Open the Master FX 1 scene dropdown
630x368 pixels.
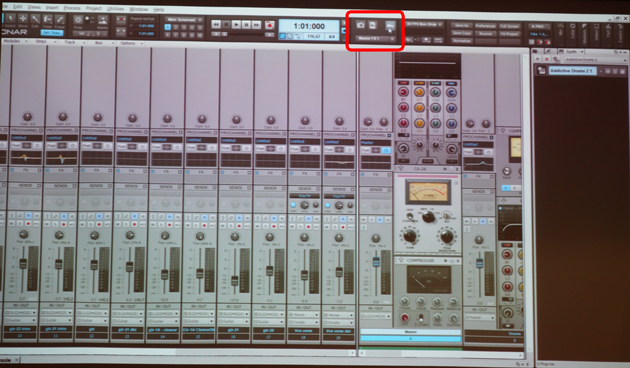click(375, 39)
